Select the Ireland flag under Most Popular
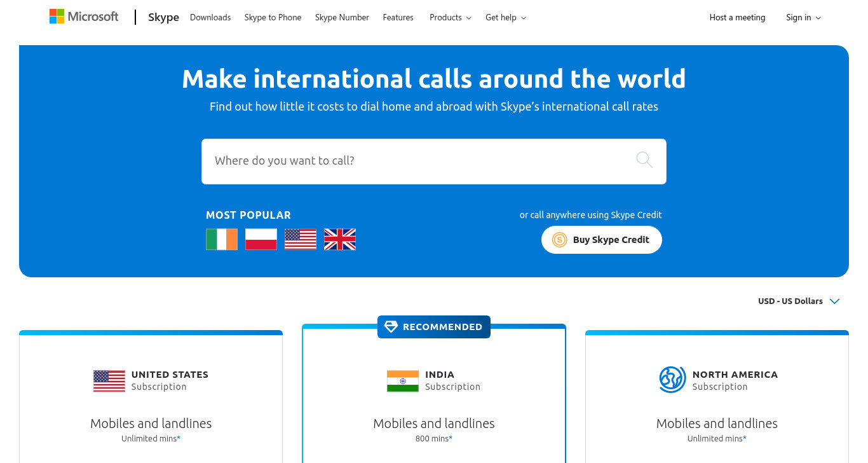The image size is (868, 463). (x=222, y=239)
